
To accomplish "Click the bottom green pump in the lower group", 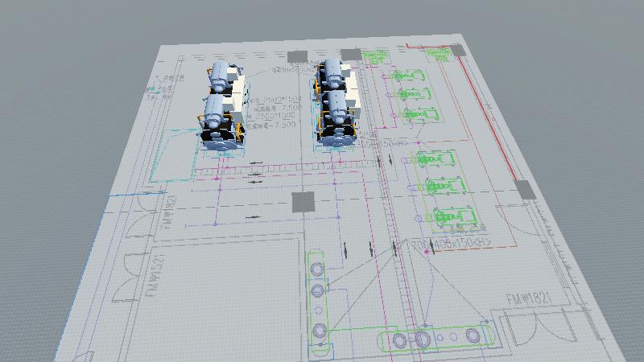I will tap(446, 218).
